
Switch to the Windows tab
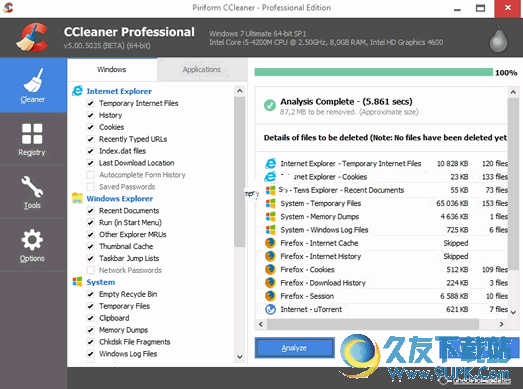coord(112,69)
